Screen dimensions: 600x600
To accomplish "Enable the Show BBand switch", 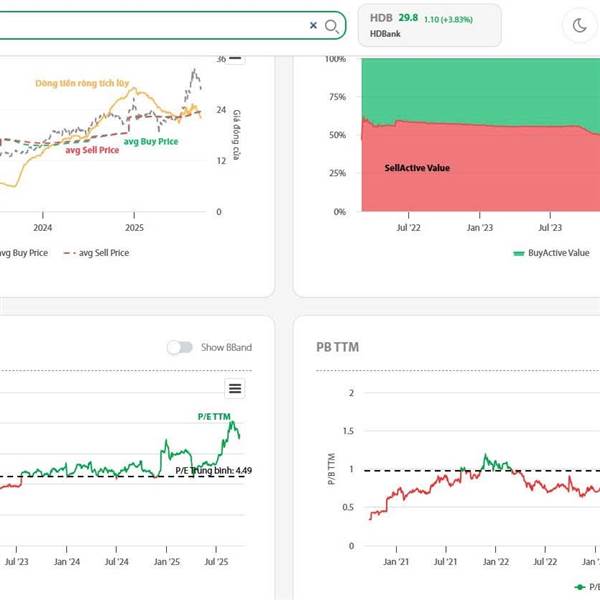I will click(180, 347).
